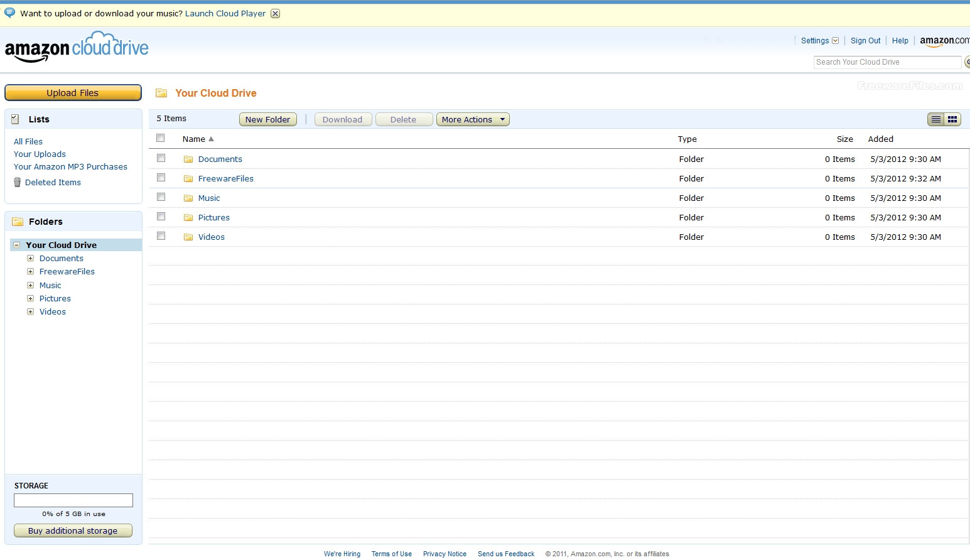The width and height of the screenshot is (970, 560).
Task: Expand the Pictures tree node
Action: (x=30, y=298)
